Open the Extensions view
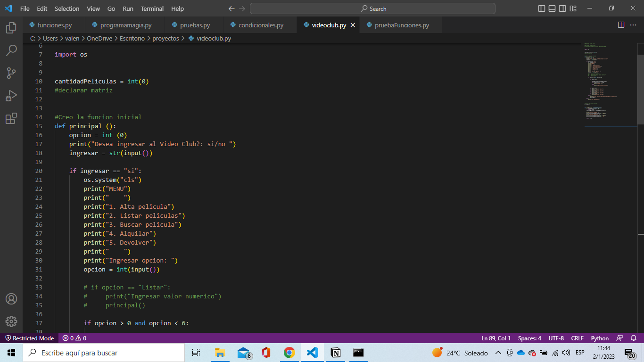Screen dimensions: 644x362 [x=11, y=118]
